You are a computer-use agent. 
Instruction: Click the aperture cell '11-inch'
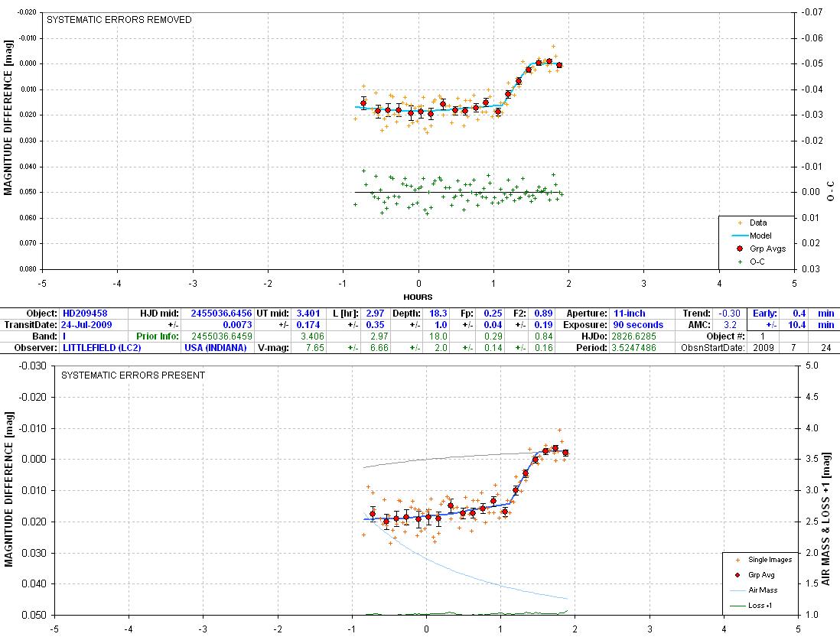tap(629, 314)
